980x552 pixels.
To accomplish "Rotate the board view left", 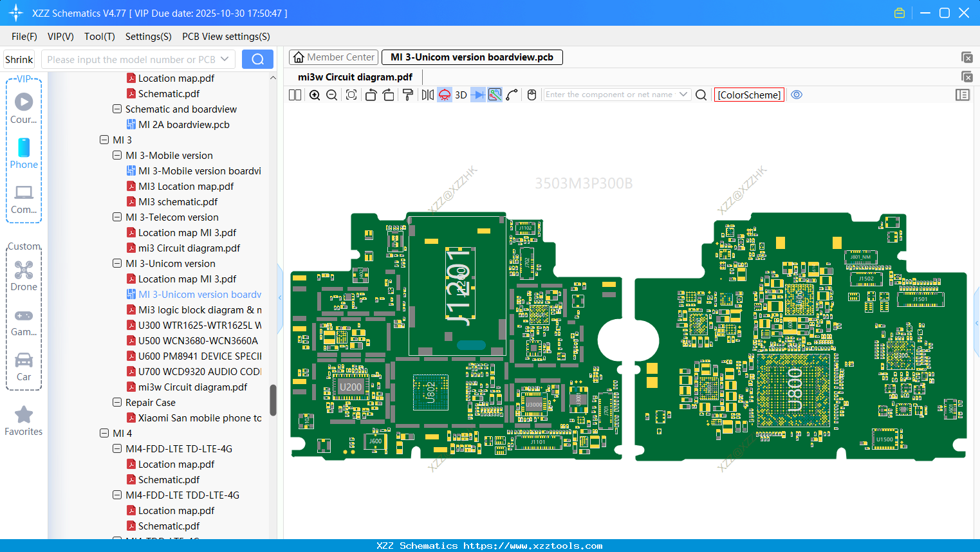I will pyautogui.click(x=371, y=95).
